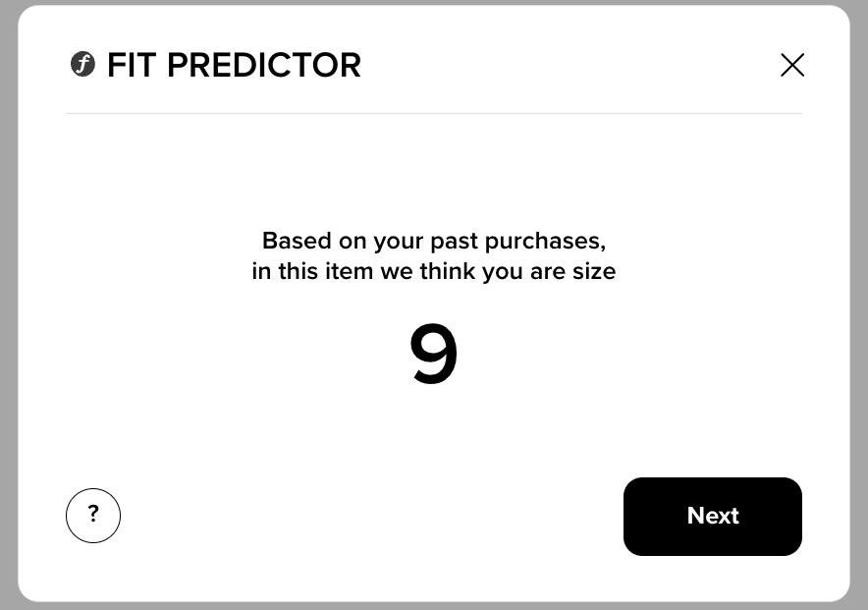Click the horizontal divider under the header
Image resolution: width=868 pixels, height=610 pixels.
tap(434, 114)
